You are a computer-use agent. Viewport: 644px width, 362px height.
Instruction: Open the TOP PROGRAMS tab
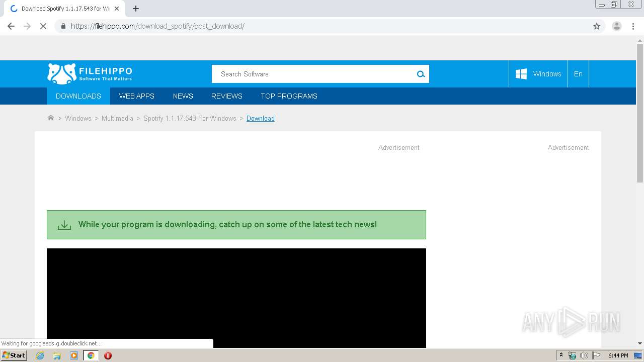click(x=289, y=96)
